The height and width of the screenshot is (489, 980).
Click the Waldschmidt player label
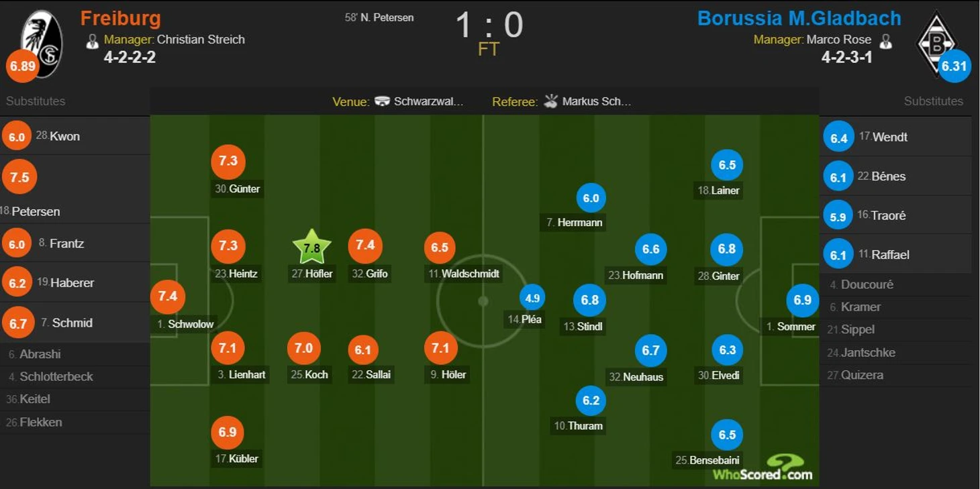(x=464, y=274)
